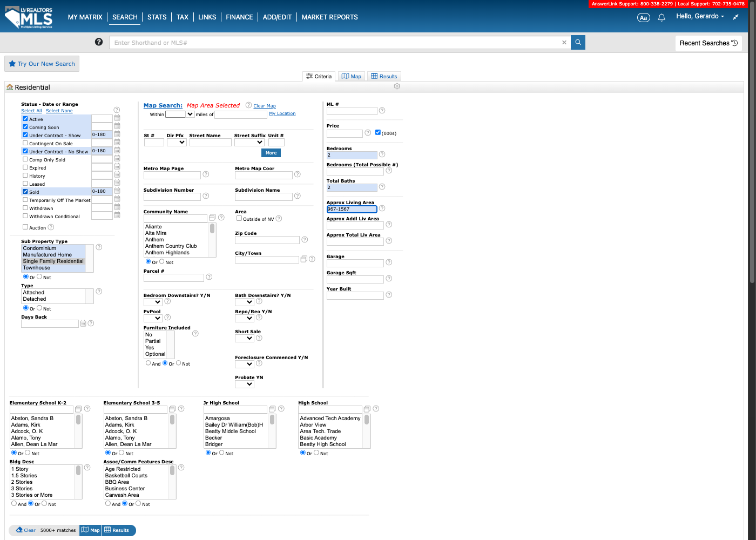This screenshot has height=540, width=756.
Task: Open the Residential settings gear icon
Action: point(397,86)
